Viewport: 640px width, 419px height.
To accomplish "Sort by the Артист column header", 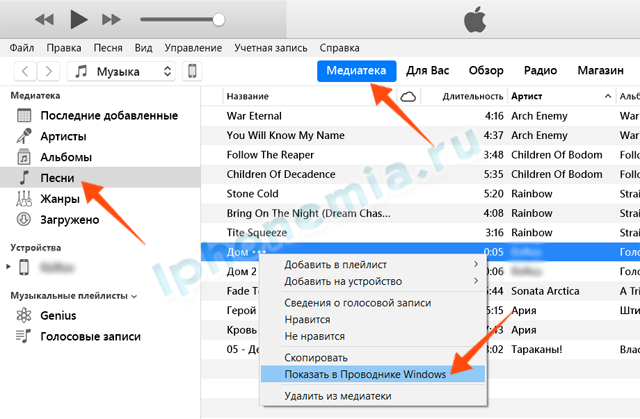I will 527,96.
